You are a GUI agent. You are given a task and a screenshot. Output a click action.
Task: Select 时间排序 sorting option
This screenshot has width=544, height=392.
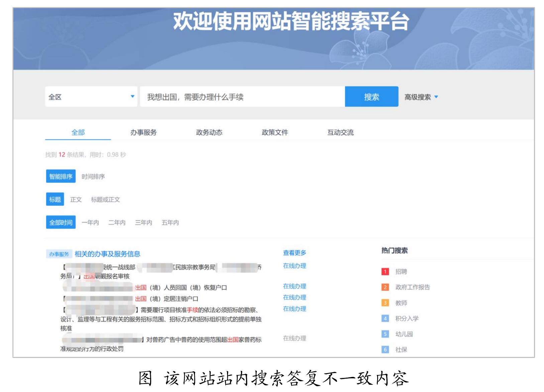93,176
